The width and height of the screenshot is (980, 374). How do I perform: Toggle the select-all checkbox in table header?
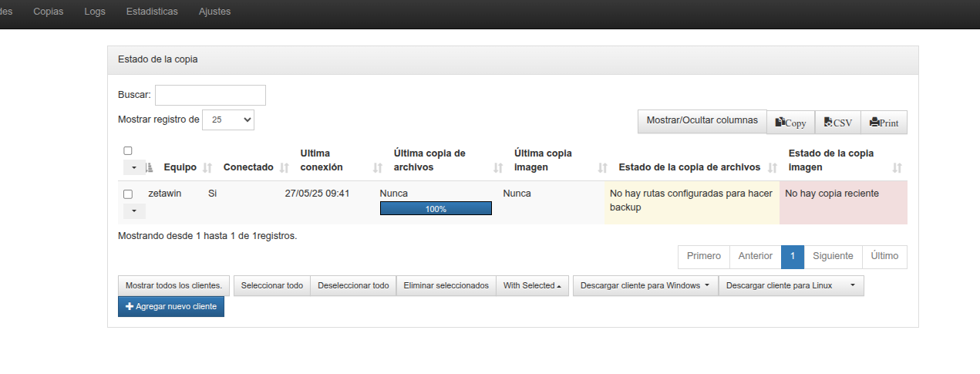128,150
